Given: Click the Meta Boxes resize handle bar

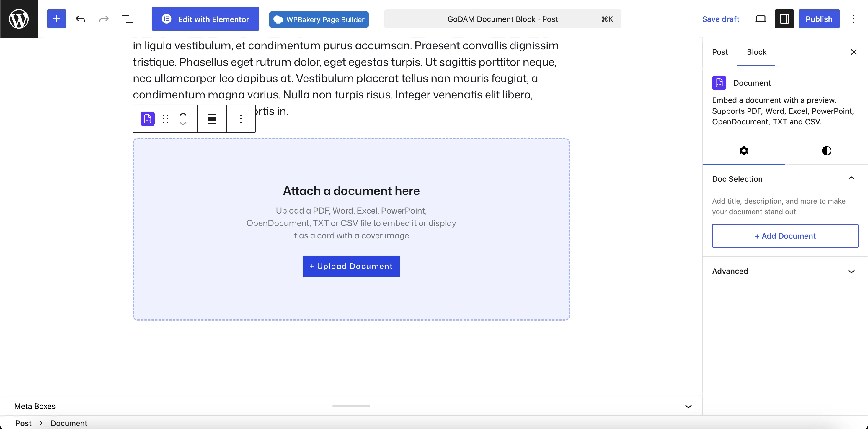Looking at the screenshot, I should click(x=351, y=406).
